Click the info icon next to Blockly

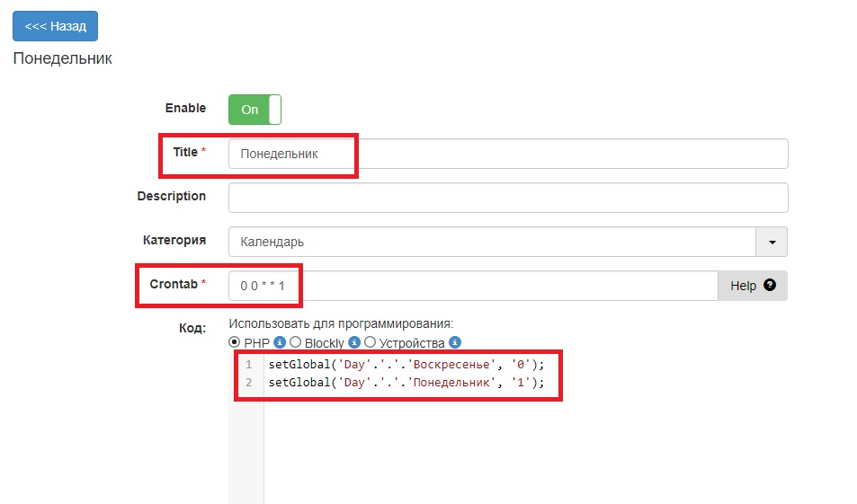coord(354,342)
